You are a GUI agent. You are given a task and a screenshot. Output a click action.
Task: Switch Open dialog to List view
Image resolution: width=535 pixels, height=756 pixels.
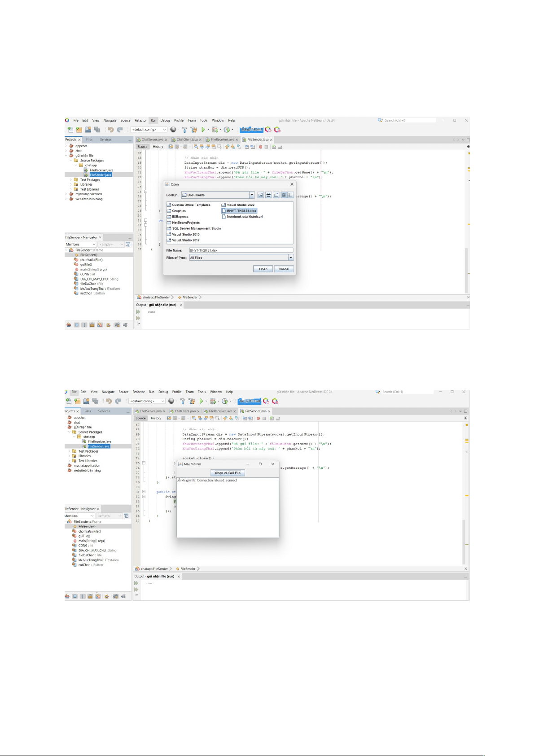284,195
